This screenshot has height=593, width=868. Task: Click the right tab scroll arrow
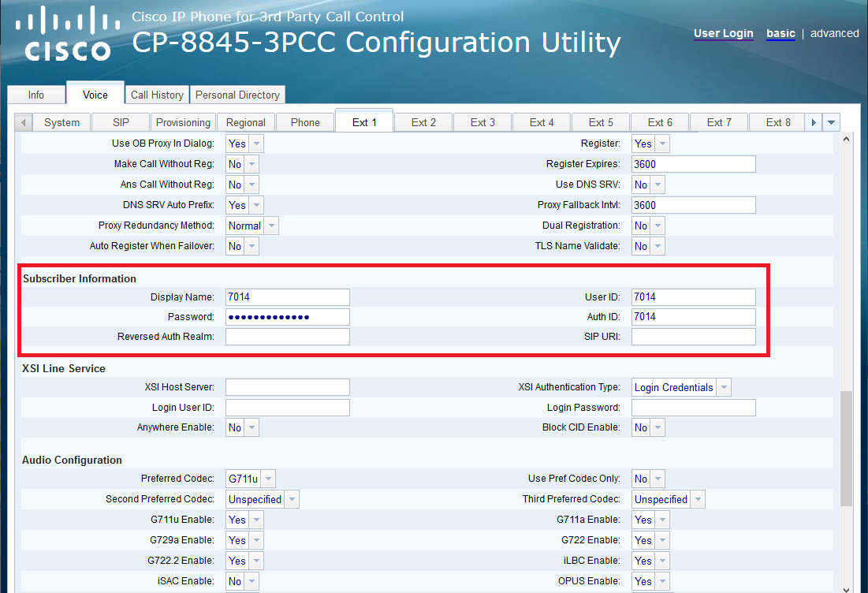[x=813, y=123]
